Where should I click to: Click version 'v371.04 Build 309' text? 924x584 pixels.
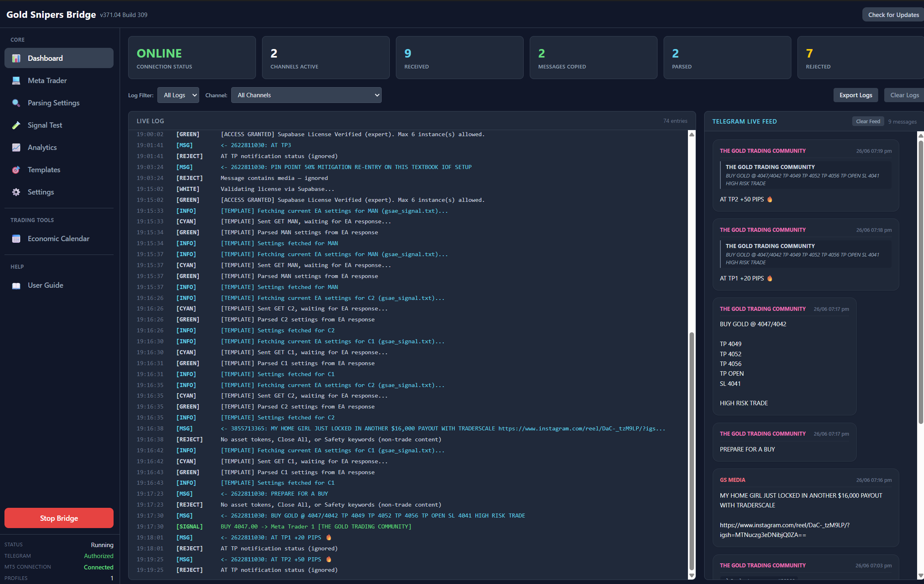pyautogui.click(x=124, y=15)
